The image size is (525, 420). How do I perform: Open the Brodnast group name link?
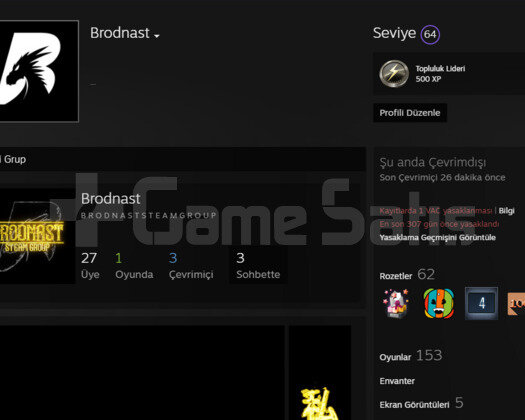pos(110,199)
